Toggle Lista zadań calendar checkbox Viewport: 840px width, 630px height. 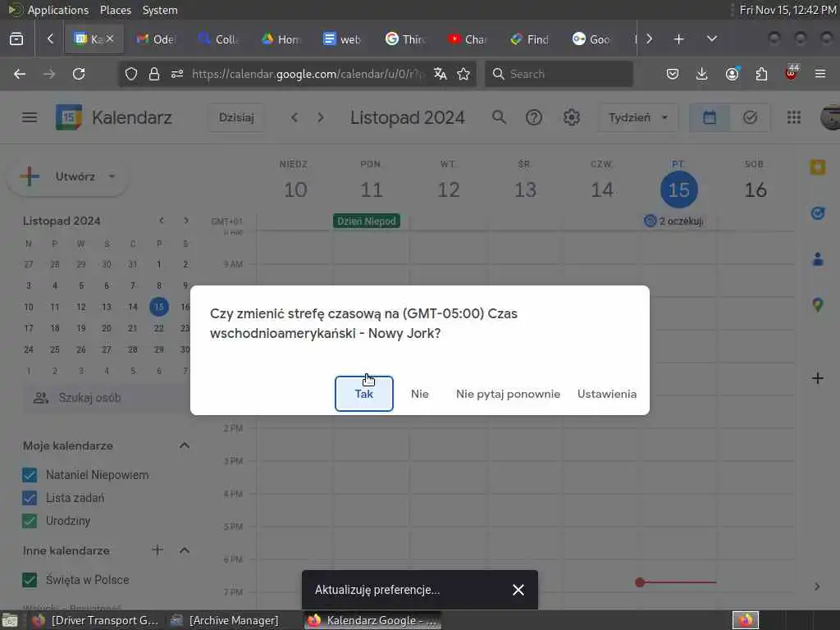30,498
